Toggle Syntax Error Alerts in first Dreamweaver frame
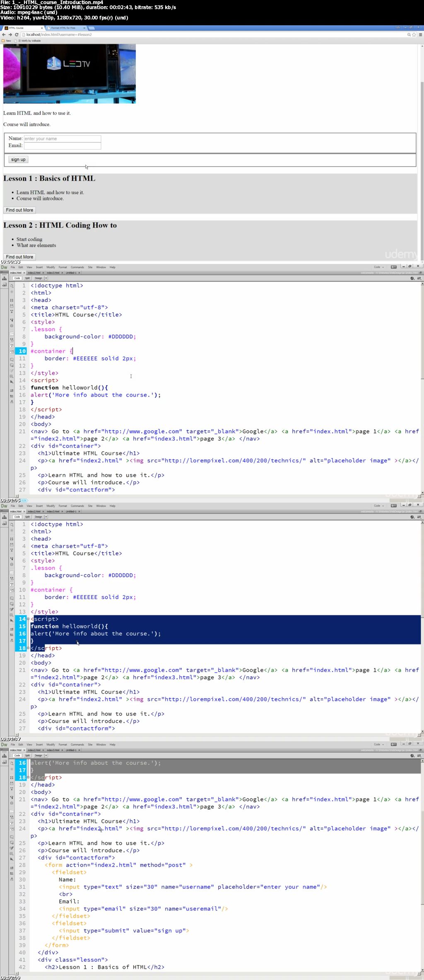424x980 pixels. pyautogui.click(x=12, y=351)
